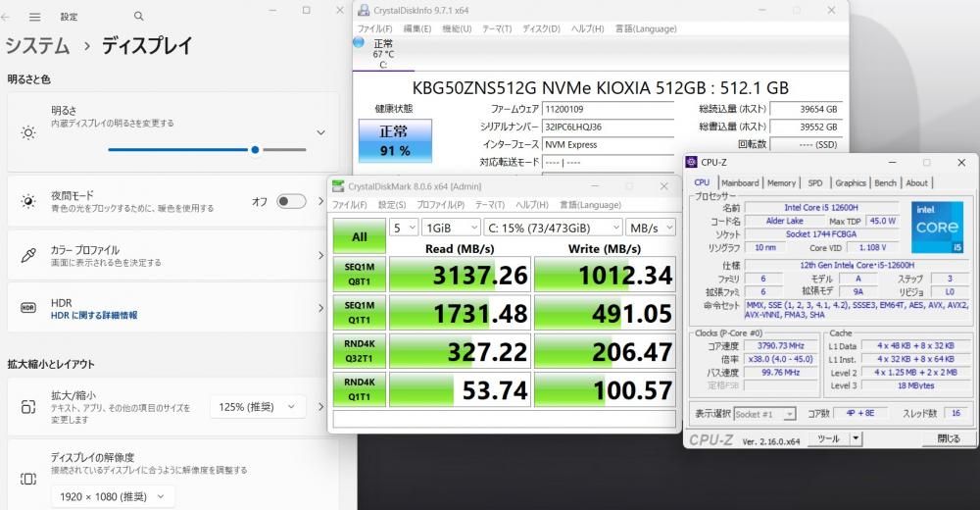Image resolution: width=980 pixels, height=510 pixels.
Task: Switch to the SPD tab in CPU-Z
Action: [815, 182]
